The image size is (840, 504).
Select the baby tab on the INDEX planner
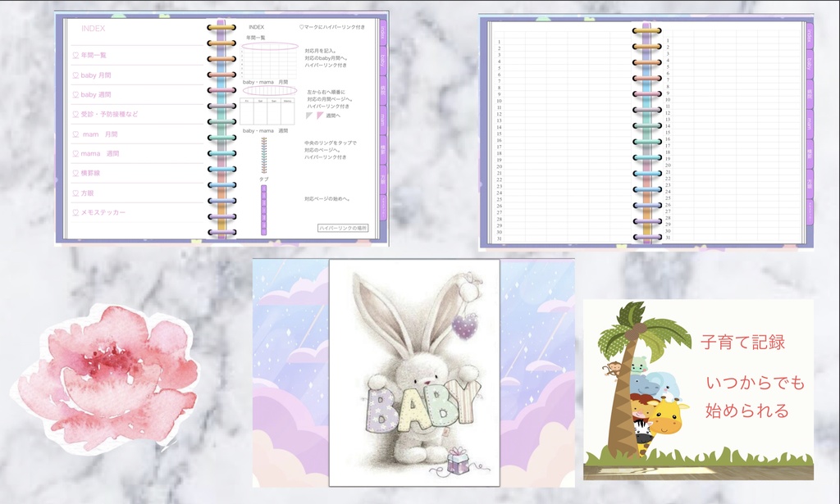383,60
